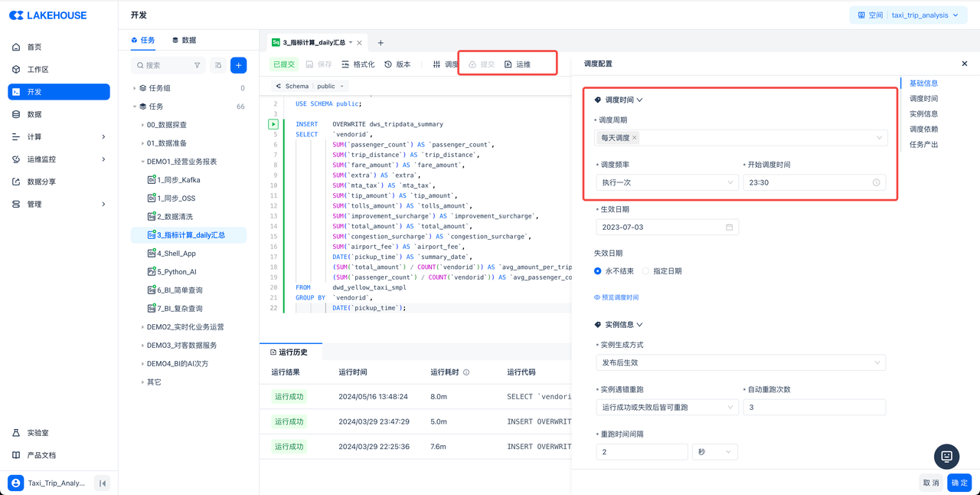Image resolution: width=980 pixels, height=495 pixels.
Task: Remove the 每天调度 tag with its x
Action: 635,138
